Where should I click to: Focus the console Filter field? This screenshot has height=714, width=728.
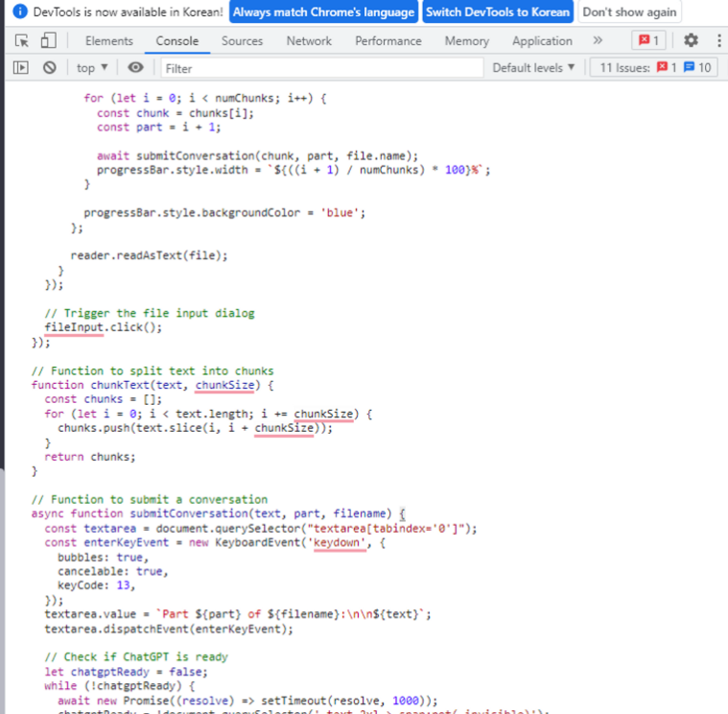[321, 68]
